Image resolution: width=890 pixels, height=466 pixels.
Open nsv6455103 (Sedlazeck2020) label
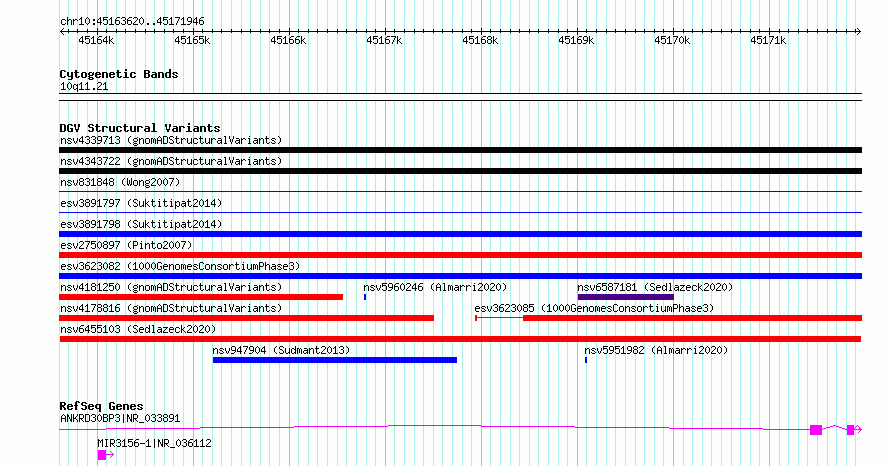point(138,329)
